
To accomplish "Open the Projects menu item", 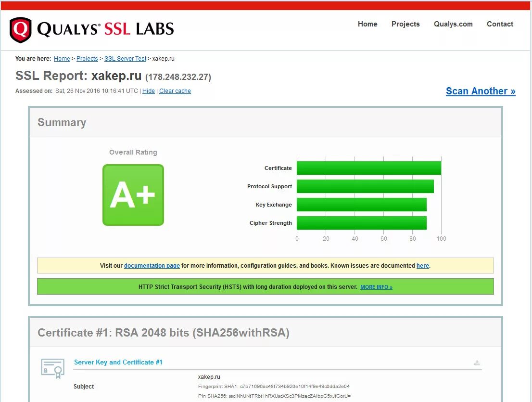I will pyautogui.click(x=405, y=24).
